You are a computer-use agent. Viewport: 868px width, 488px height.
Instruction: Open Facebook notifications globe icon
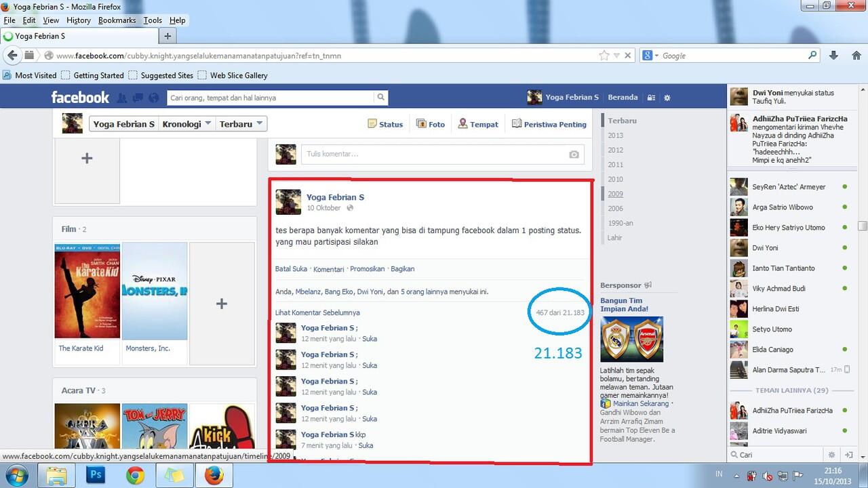pos(154,98)
